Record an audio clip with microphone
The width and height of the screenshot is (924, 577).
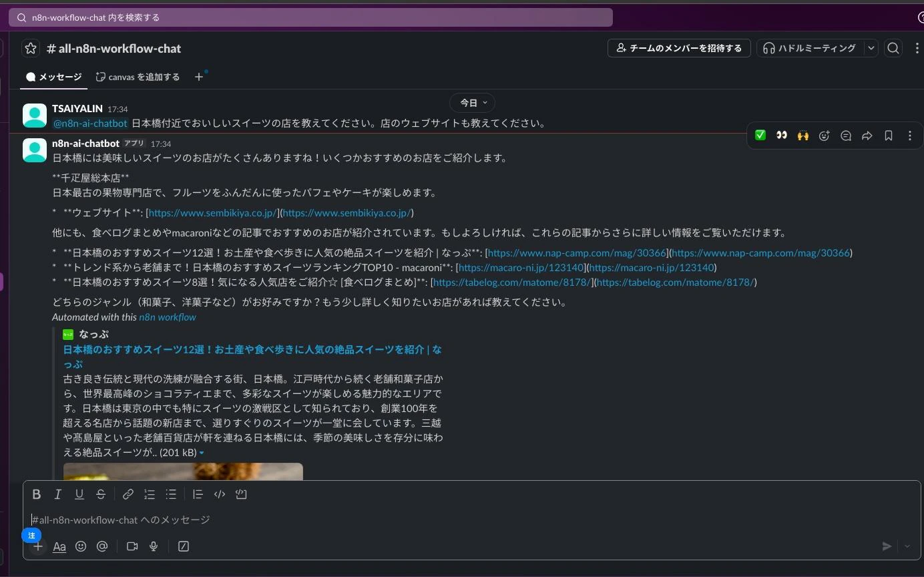tap(154, 546)
